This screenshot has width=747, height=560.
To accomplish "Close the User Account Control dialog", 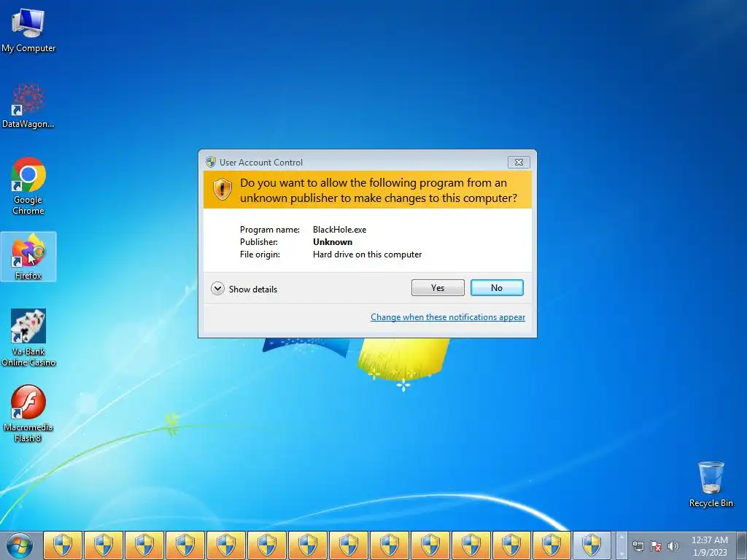I will click(x=519, y=163).
